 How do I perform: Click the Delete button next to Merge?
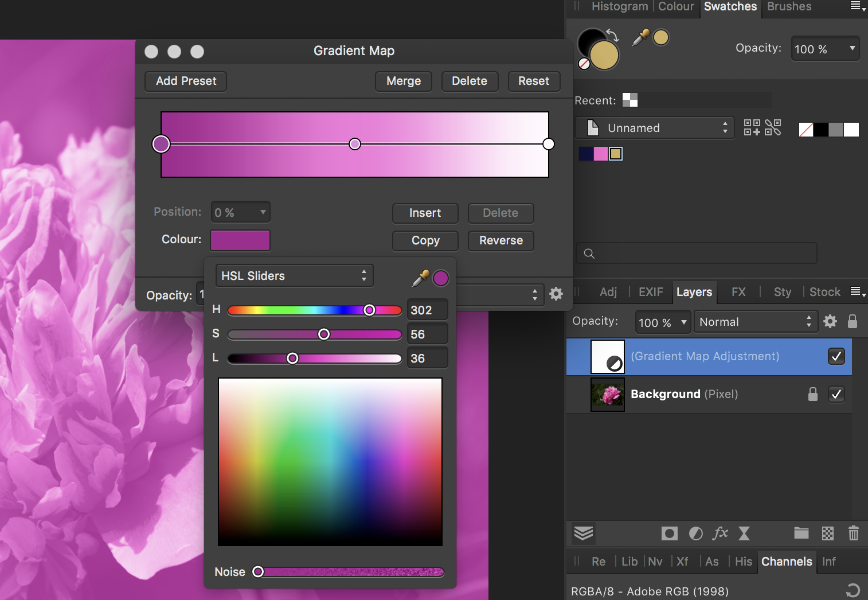tap(470, 81)
